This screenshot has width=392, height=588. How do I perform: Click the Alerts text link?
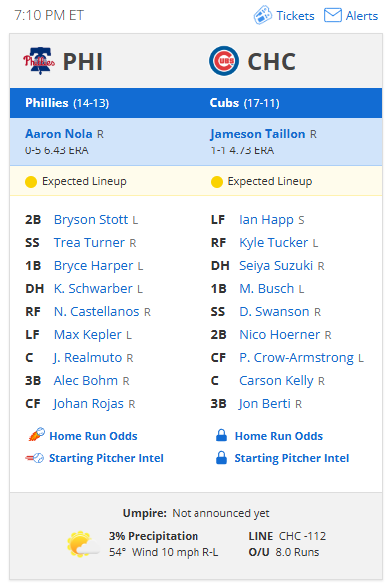pyautogui.click(x=362, y=16)
